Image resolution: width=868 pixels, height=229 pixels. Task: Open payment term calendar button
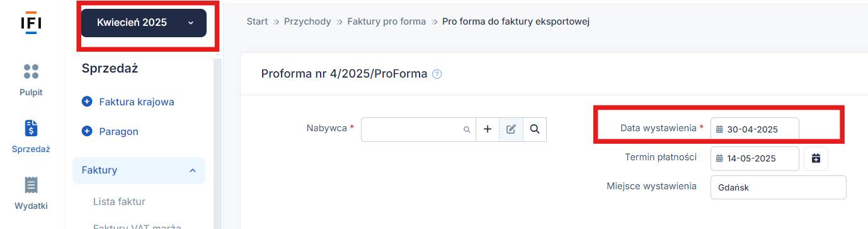[816, 158]
